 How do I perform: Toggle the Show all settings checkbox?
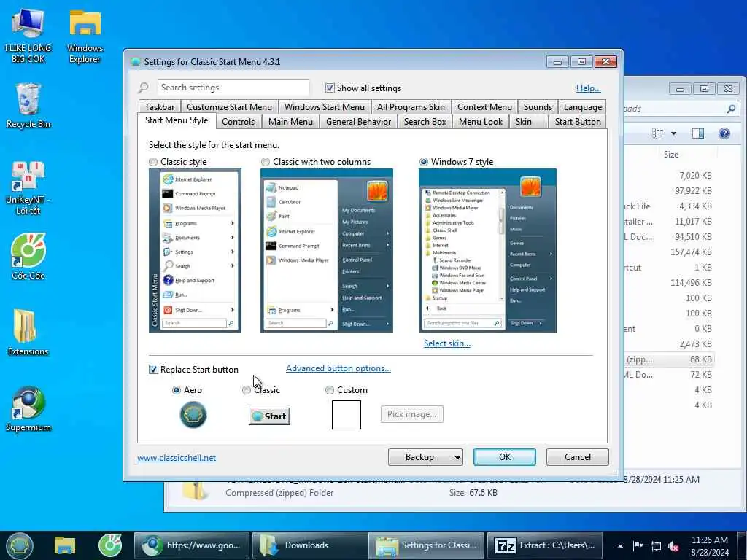(x=329, y=87)
